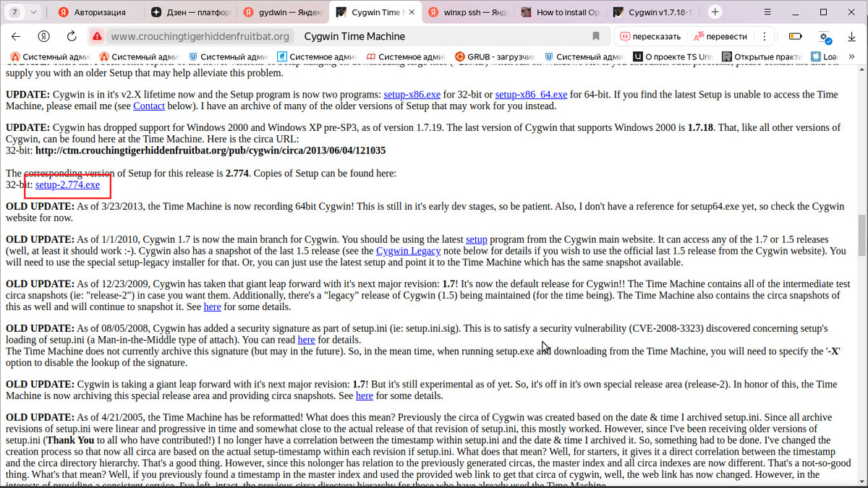Viewport: 868px width, 488px height.
Task: Open the red security warning icon
Action: 98,36
